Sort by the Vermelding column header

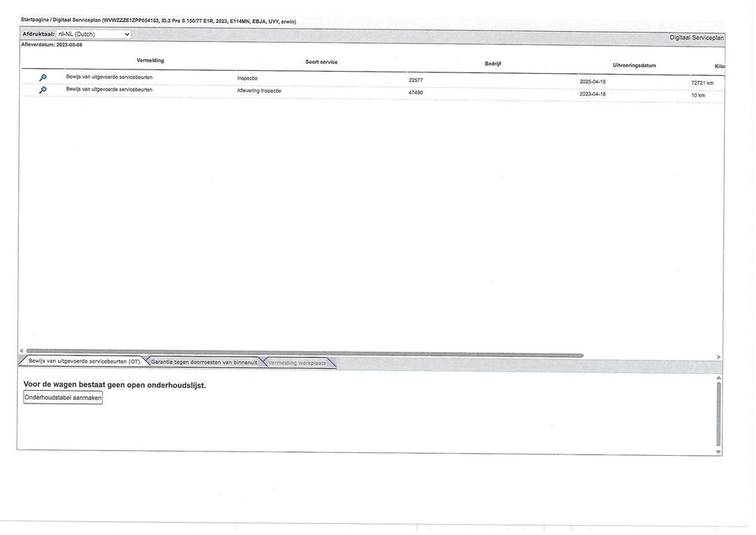pos(151,61)
